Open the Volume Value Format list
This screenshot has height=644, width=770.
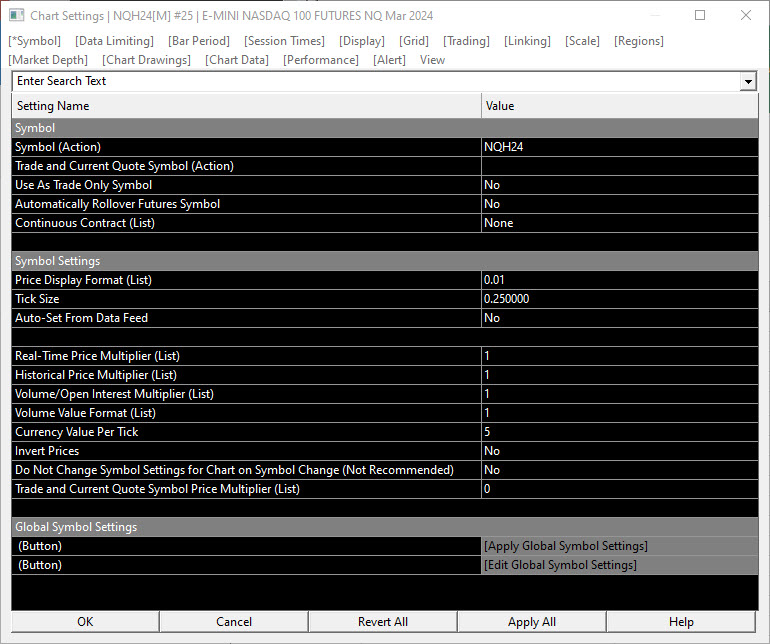click(618, 413)
